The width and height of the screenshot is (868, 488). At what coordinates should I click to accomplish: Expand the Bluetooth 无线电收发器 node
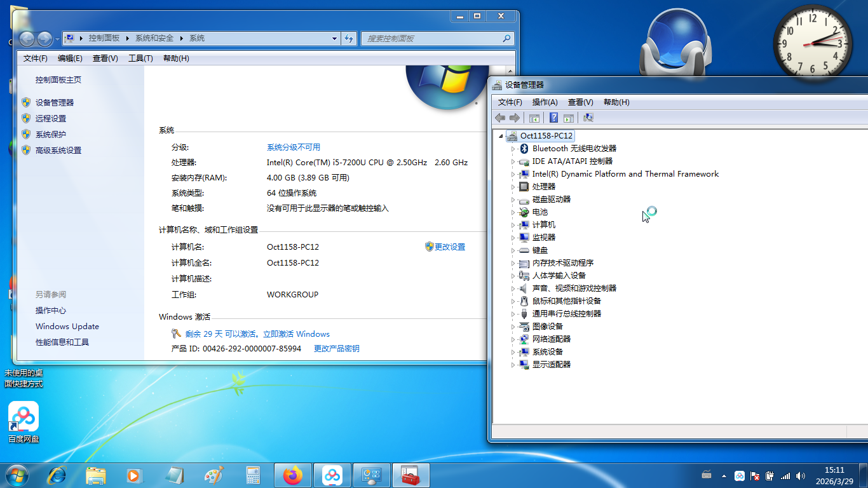(513, 149)
